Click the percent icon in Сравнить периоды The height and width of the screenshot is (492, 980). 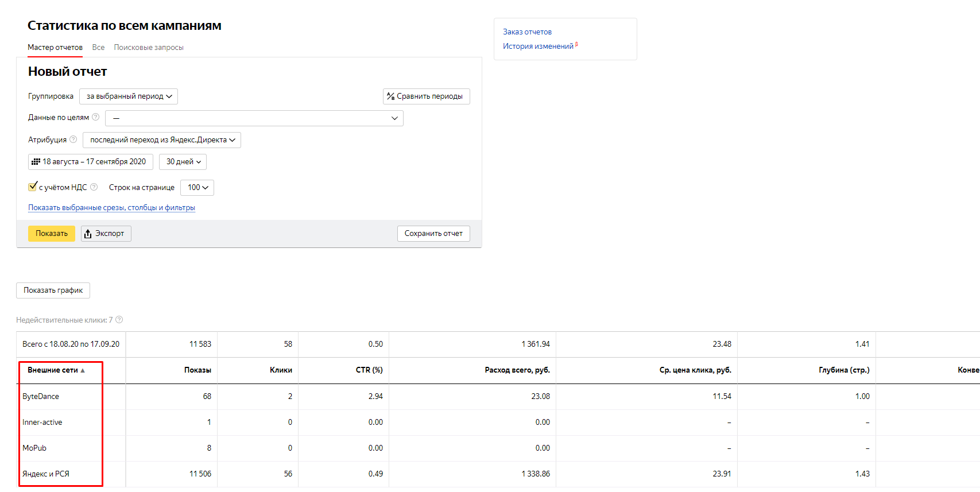(390, 96)
